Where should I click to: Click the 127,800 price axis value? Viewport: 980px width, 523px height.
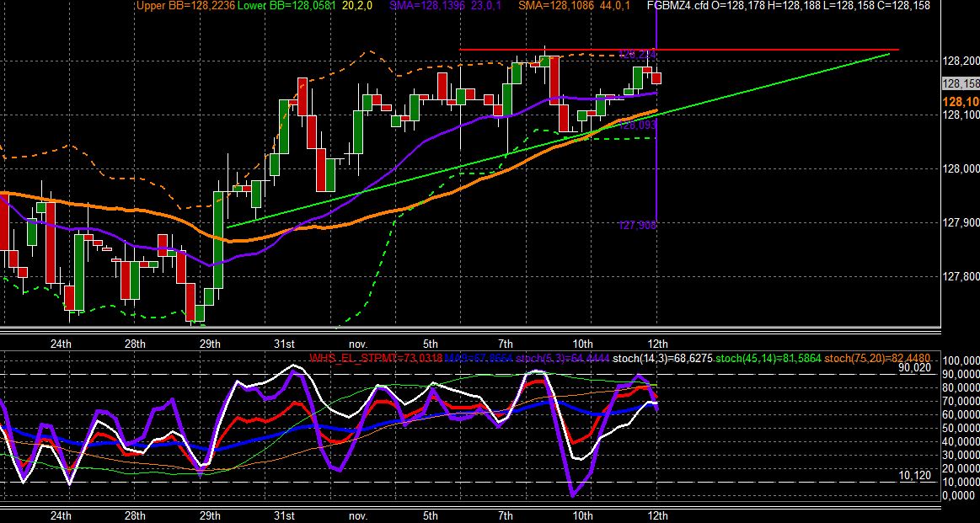coord(961,277)
